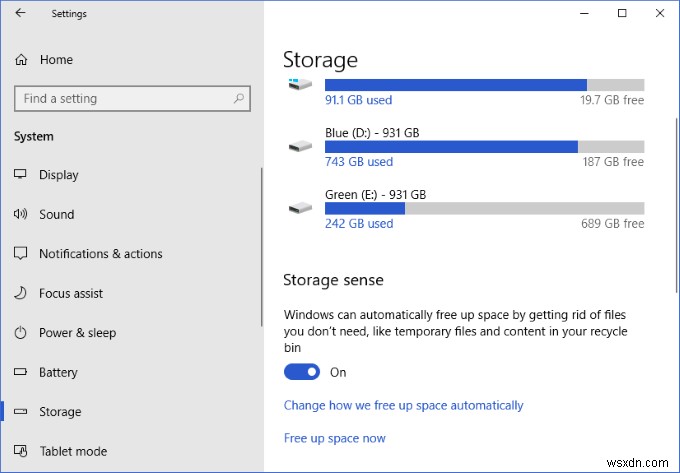Click the Windows system drive icon

(x=300, y=84)
